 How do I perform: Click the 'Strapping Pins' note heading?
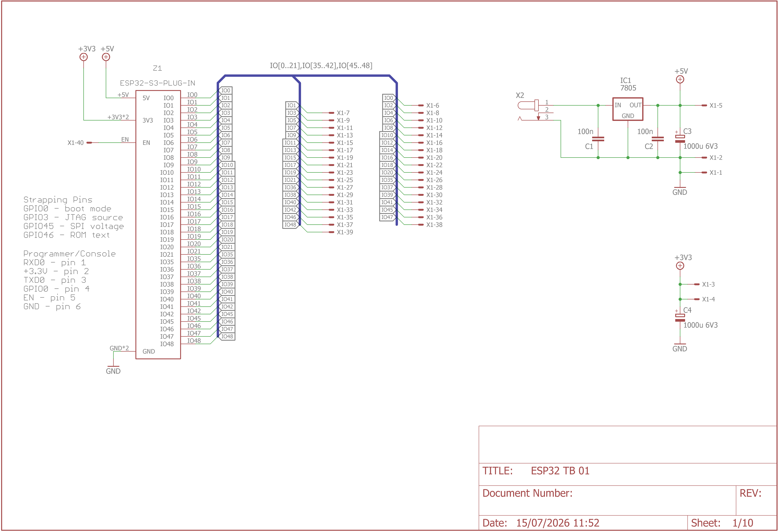58,200
